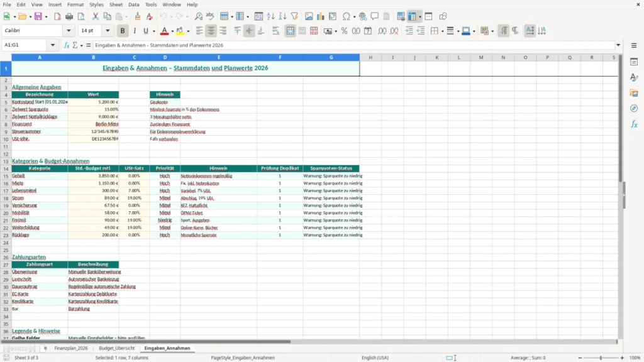Format as percent
Screen dimensions: 644x362
tap(344, 31)
